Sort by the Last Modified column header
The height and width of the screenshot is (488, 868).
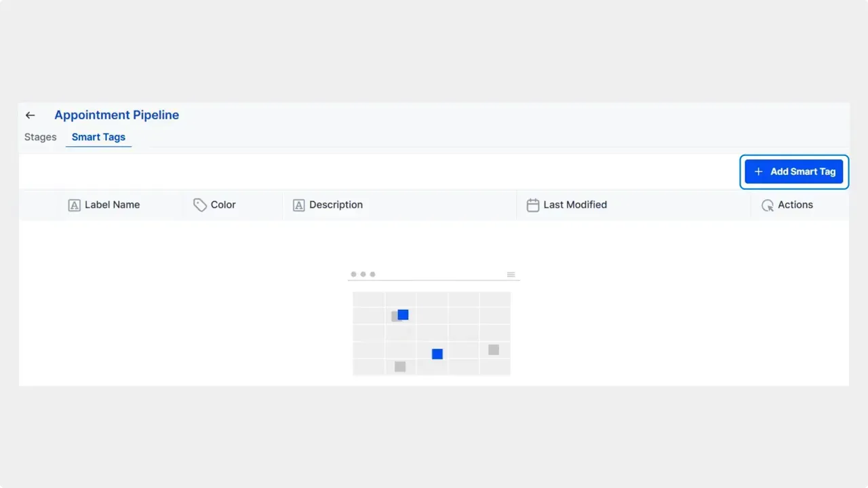point(575,205)
